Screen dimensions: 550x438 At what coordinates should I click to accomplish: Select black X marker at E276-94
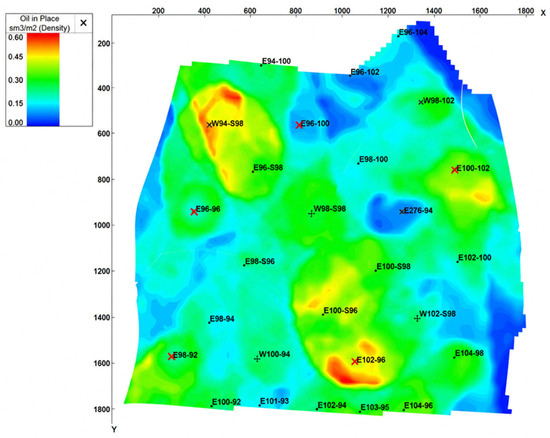[402, 212]
